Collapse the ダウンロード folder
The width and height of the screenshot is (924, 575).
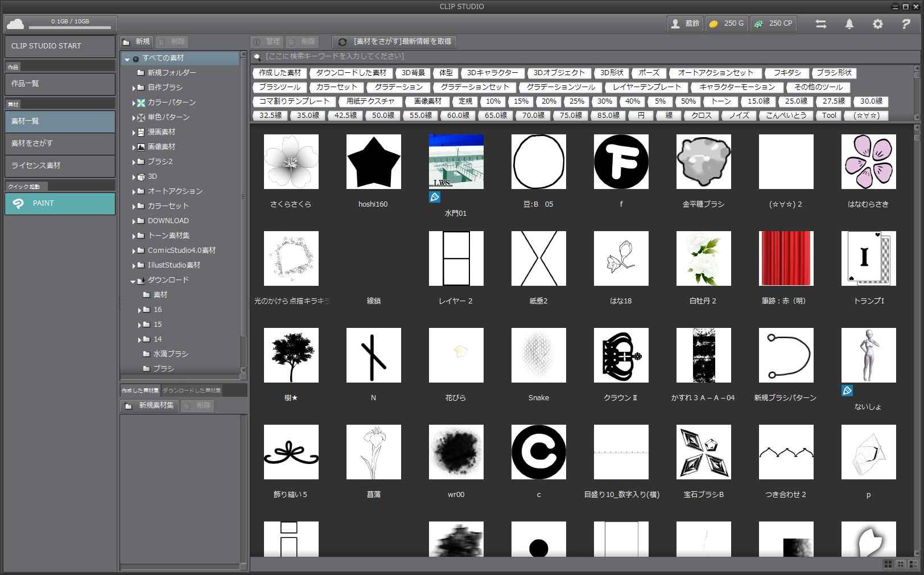[x=133, y=281]
